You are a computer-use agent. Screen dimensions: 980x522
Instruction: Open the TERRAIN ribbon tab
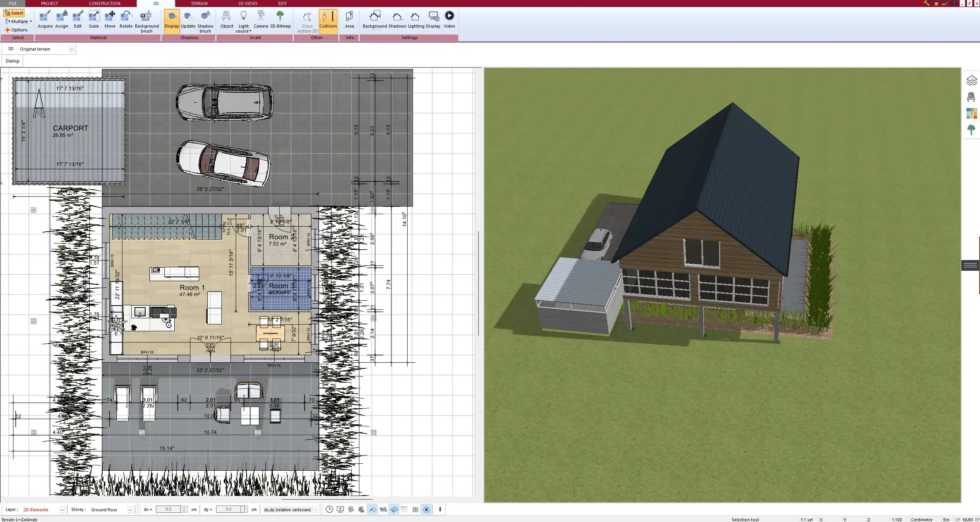tap(199, 3)
